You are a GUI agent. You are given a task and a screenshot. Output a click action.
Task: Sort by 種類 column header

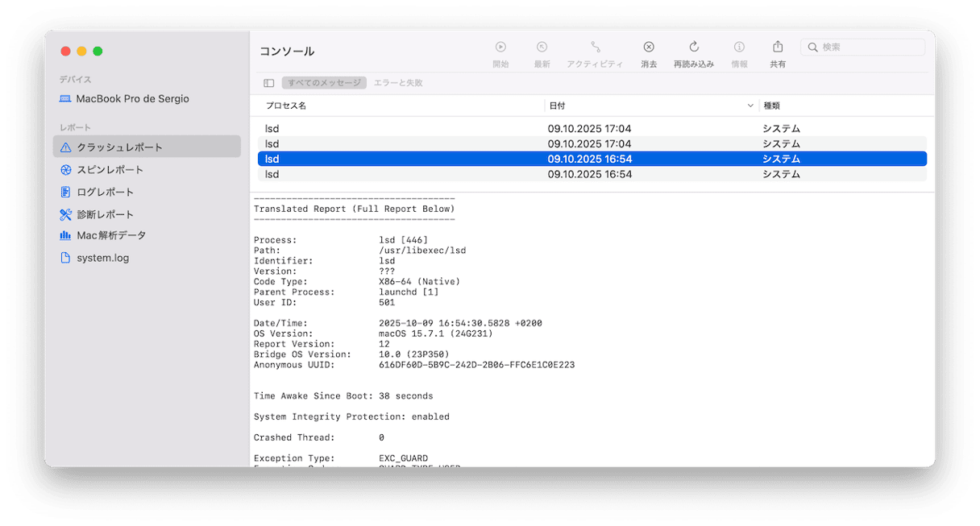pyautogui.click(x=771, y=106)
